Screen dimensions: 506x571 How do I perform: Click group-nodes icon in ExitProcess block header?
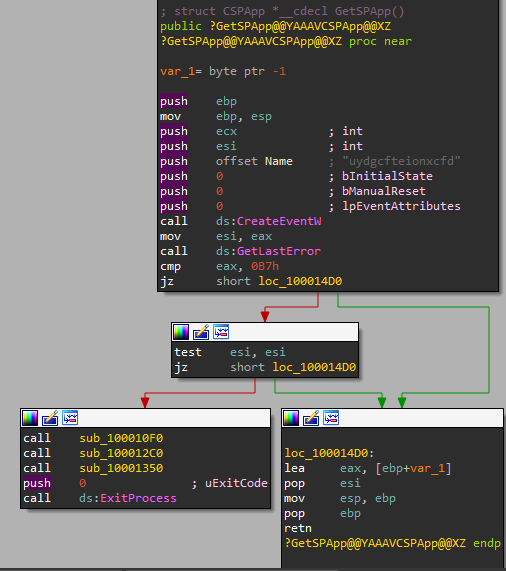(70, 418)
